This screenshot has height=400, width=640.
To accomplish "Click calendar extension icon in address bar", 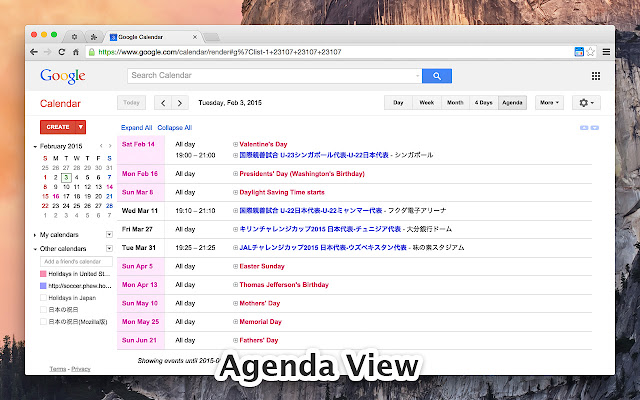I will [579, 52].
